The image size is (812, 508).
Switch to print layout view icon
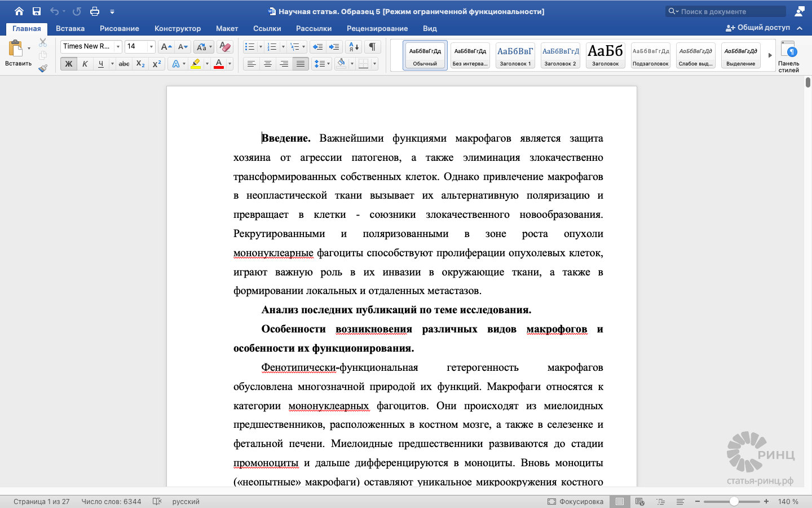coord(620,501)
